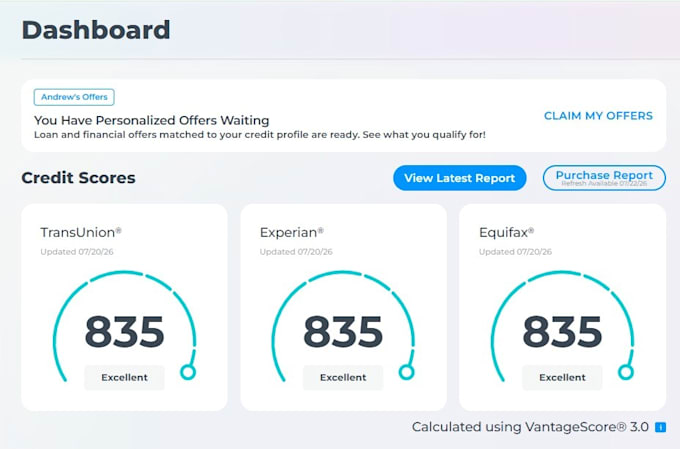Click the Dashboard page heading
The image size is (680, 449).
pyautogui.click(x=96, y=30)
